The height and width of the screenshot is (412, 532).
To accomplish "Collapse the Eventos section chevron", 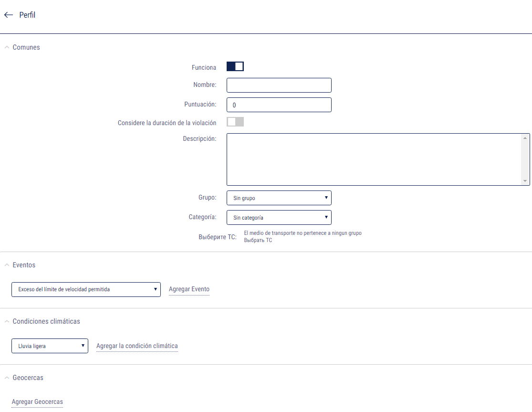I will pyautogui.click(x=7, y=265).
